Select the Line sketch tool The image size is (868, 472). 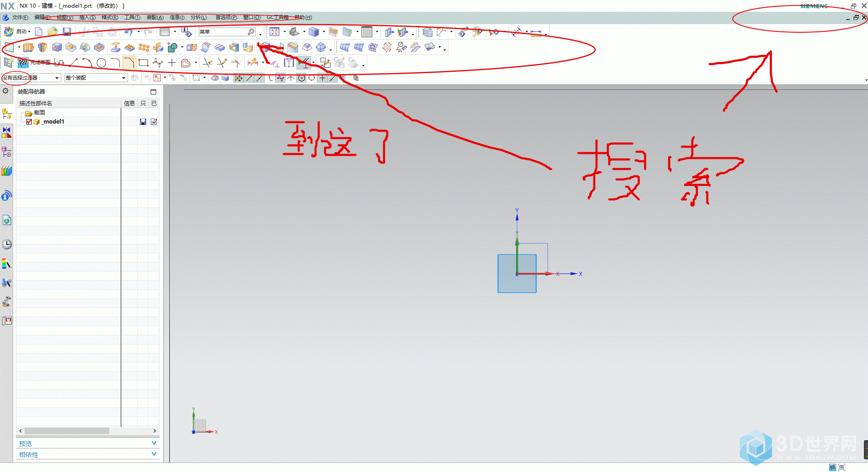(74, 63)
